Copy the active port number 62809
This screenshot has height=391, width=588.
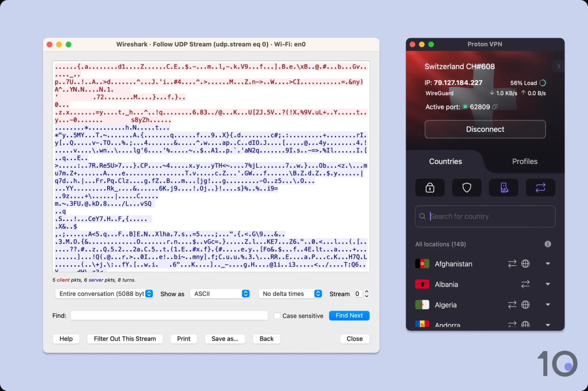click(x=495, y=107)
